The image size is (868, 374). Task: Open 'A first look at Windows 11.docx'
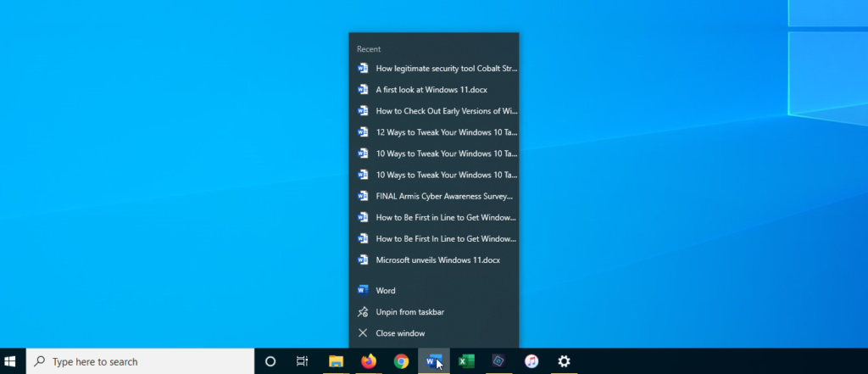click(x=433, y=89)
